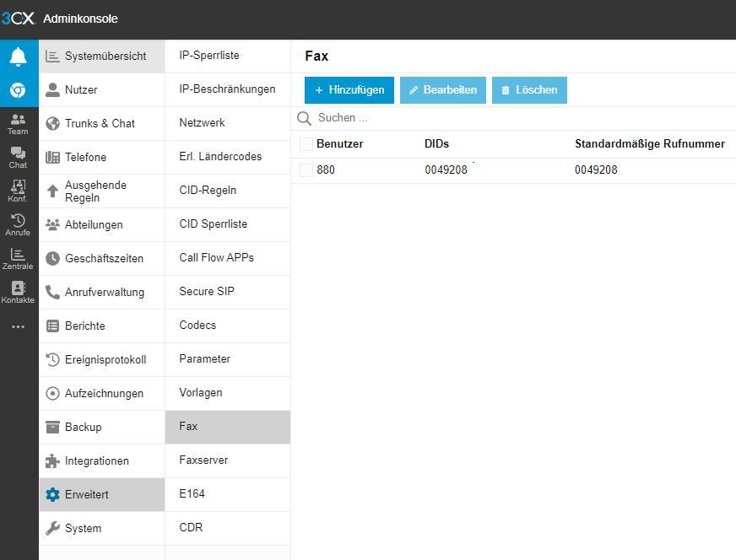
Task: Click the search magnifier icon
Action: (x=304, y=118)
